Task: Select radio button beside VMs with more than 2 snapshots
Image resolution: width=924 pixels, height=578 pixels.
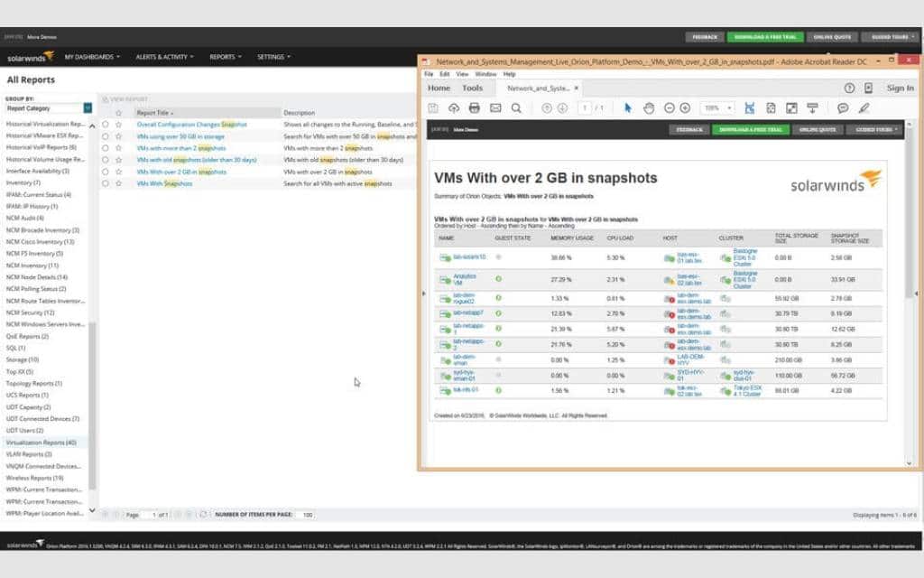Action: 105,148
